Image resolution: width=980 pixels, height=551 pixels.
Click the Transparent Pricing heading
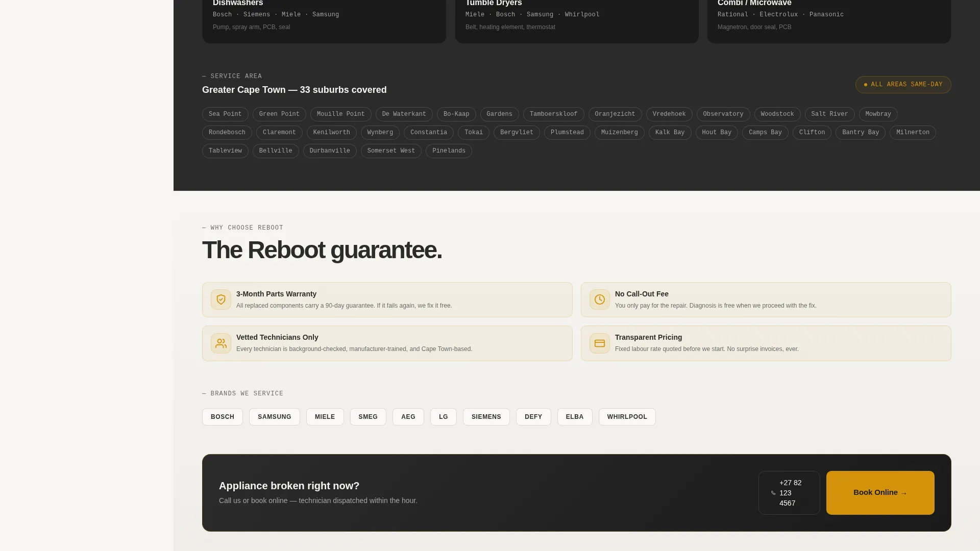pyautogui.click(x=648, y=337)
